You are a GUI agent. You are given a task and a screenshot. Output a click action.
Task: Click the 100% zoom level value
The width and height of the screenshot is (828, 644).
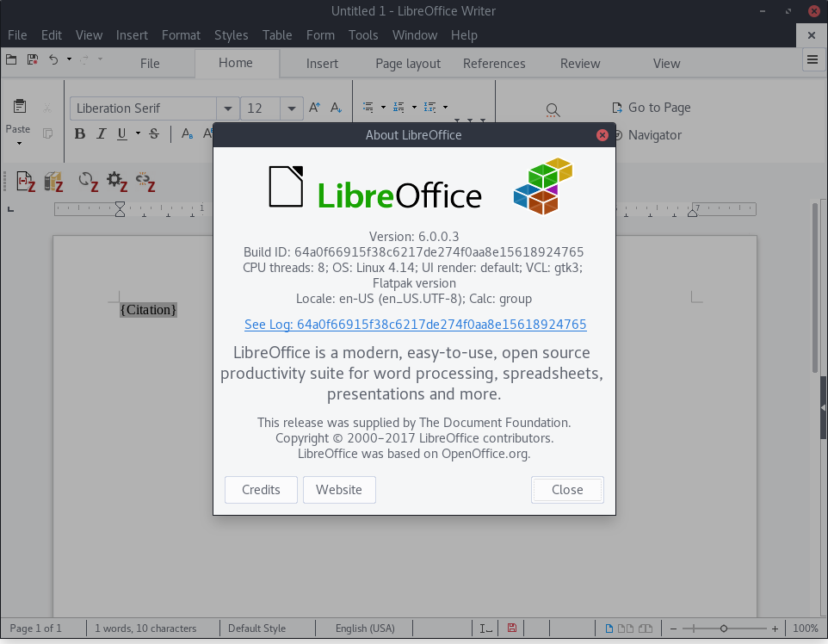pyautogui.click(x=806, y=629)
